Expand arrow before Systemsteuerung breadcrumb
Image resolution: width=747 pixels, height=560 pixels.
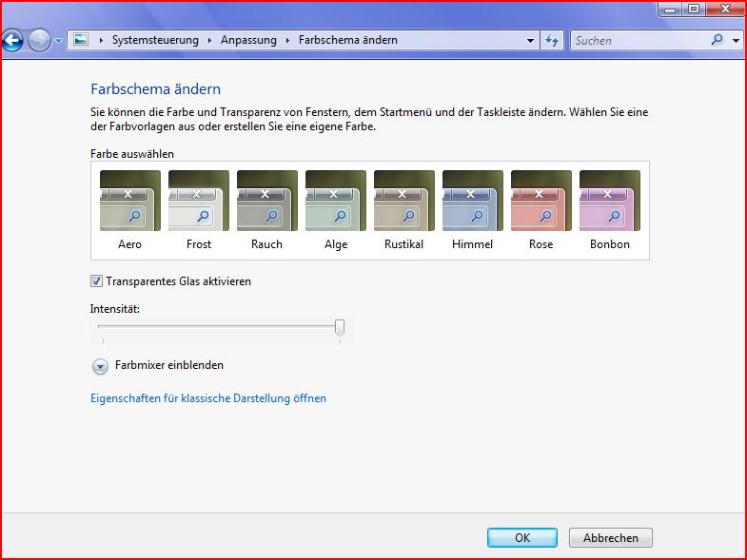click(x=101, y=41)
